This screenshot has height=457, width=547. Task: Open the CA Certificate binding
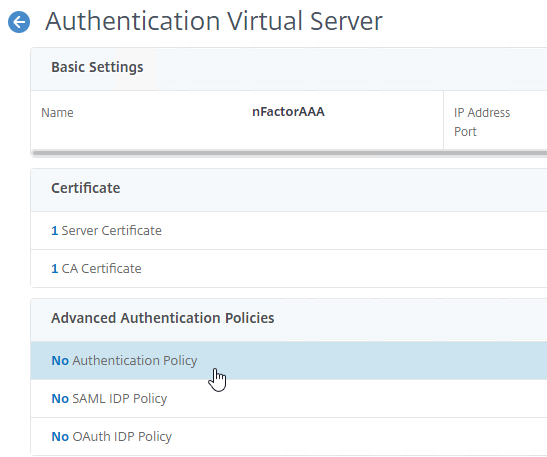click(289, 269)
